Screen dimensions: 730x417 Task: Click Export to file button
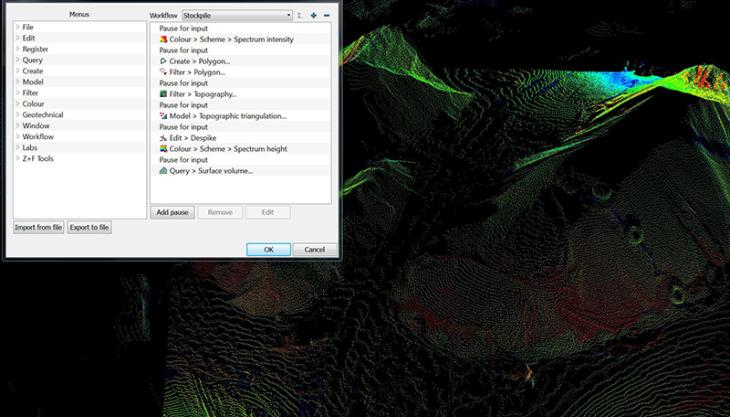click(89, 227)
